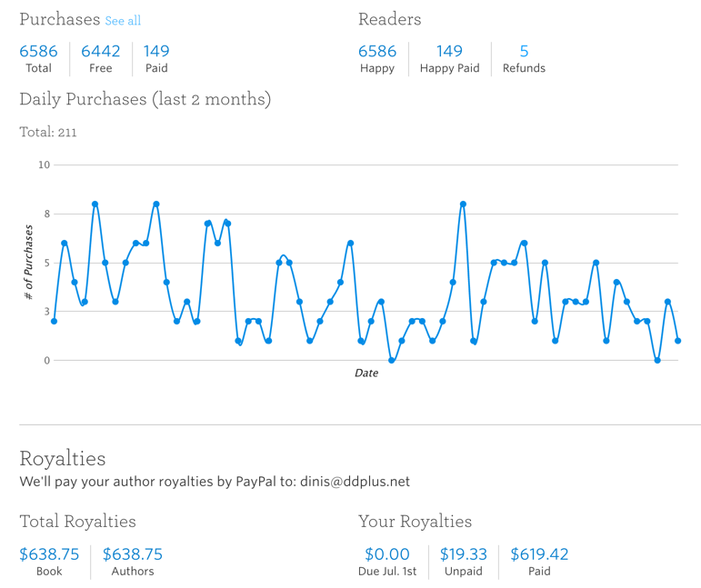Screen dimensions: 701x588
Task: Open the 149 Paid purchases stat
Action: 155,52
